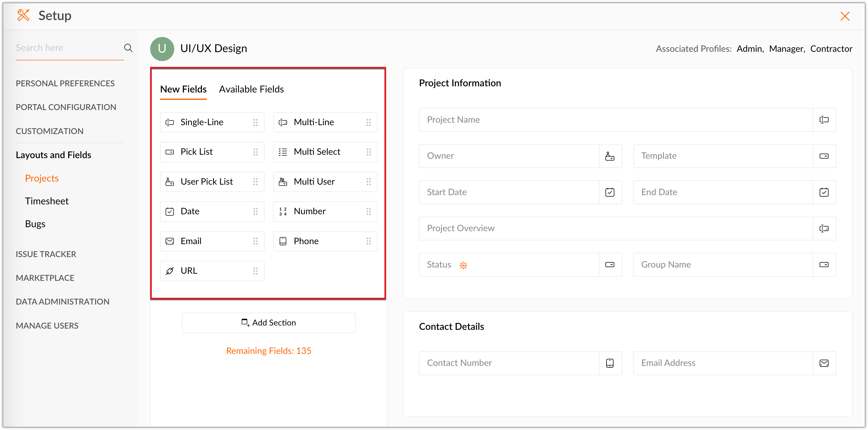Click the user icon in the Owner field
Image resolution: width=868 pixels, height=430 pixels.
pyautogui.click(x=610, y=156)
